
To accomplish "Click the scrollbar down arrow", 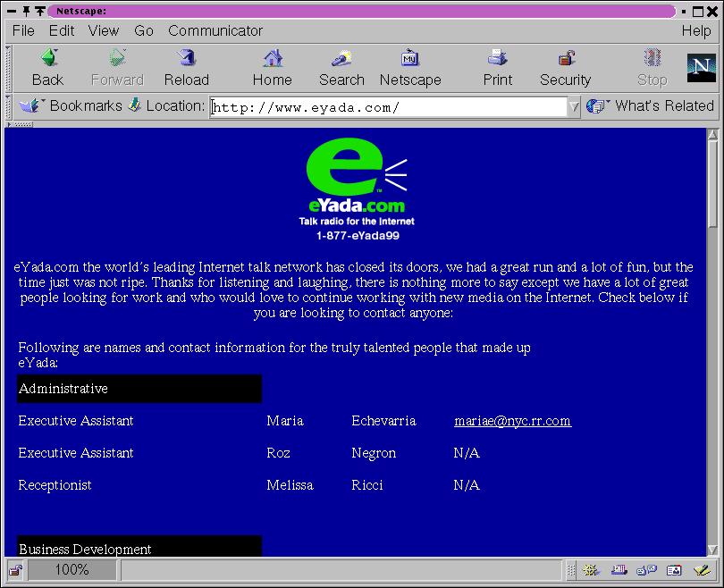I will [x=712, y=550].
